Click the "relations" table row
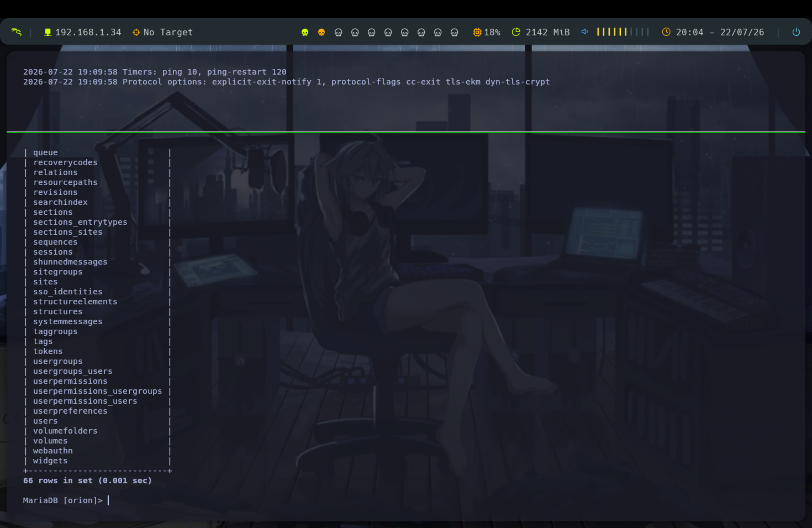The height and width of the screenshot is (528, 812). click(x=97, y=172)
